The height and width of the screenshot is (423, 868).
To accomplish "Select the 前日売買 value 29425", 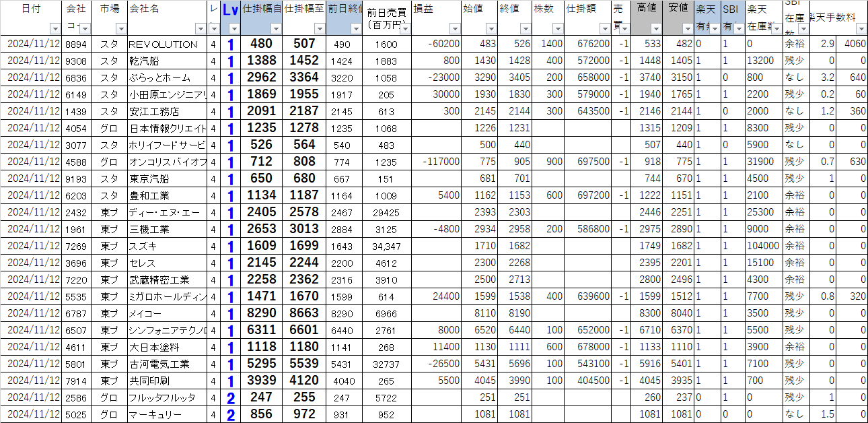I will (x=387, y=212).
